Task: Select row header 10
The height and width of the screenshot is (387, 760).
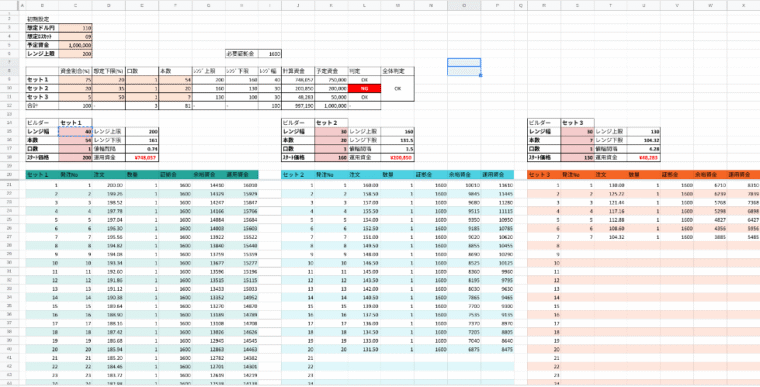Action: click(9, 89)
